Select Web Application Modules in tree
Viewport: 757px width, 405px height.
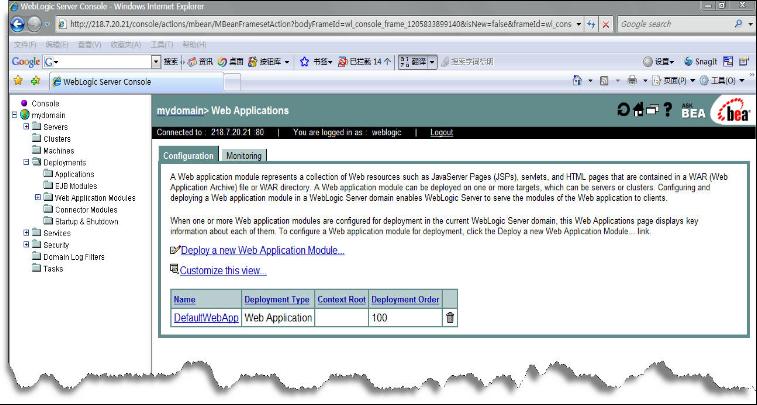click(95, 198)
